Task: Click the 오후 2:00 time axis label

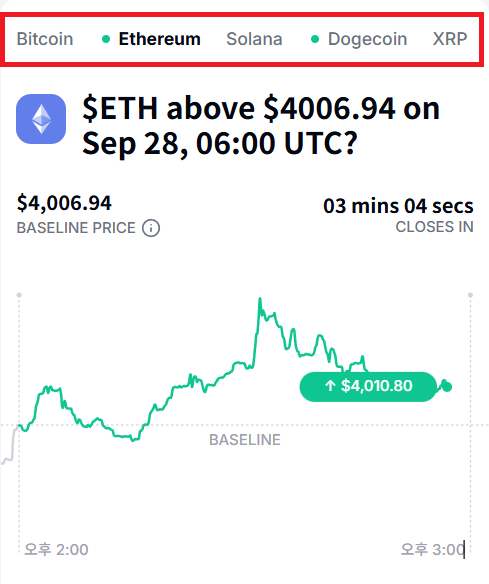Action: [x=56, y=550]
